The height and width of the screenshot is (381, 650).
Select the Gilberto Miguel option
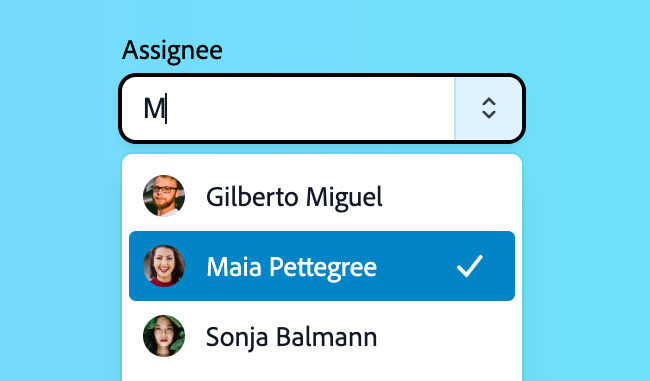(x=322, y=196)
